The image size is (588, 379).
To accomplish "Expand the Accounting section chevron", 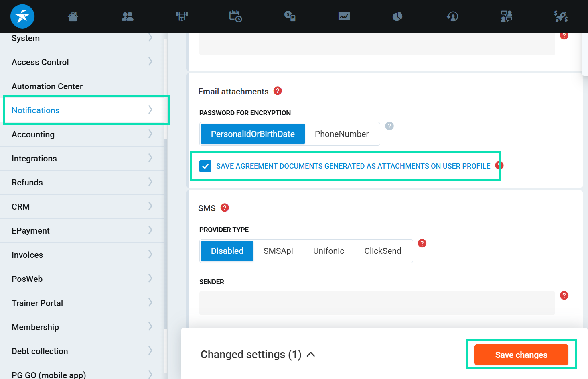I will (x=150, y=134).
